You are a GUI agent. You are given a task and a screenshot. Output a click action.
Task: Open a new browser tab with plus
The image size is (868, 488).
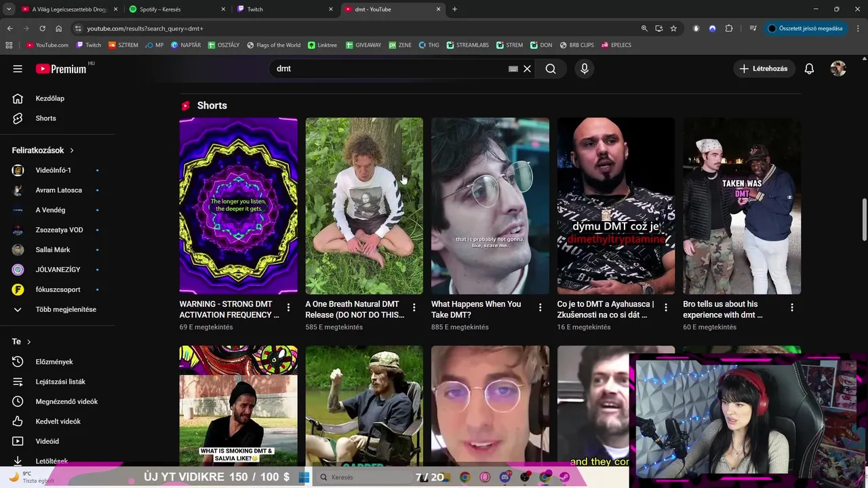tap(454, 9)
